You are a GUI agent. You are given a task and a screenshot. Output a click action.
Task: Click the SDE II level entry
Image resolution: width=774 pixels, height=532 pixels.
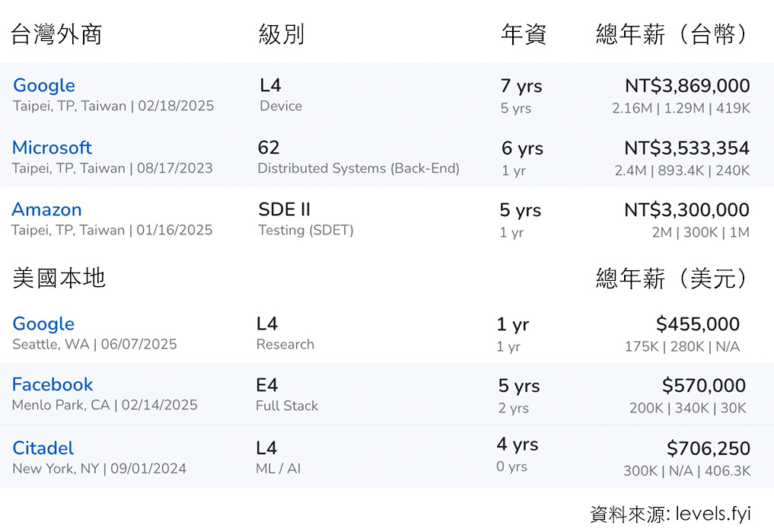[285, 210]
